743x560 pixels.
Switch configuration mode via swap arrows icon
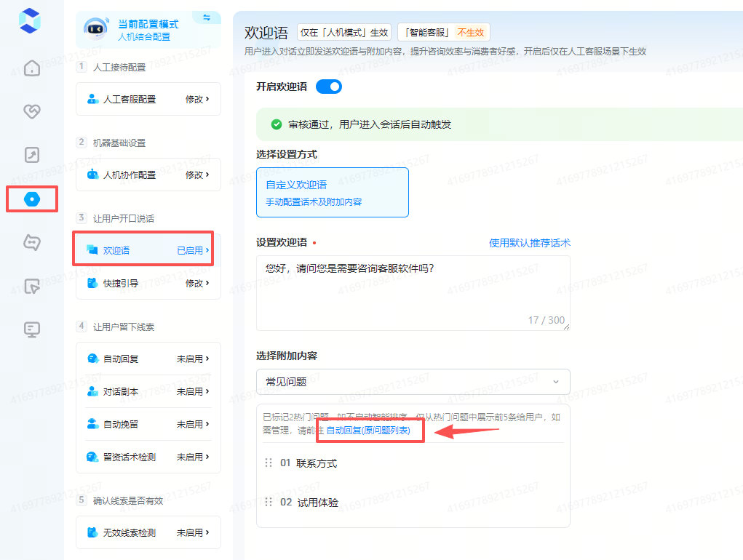(207, 17)
